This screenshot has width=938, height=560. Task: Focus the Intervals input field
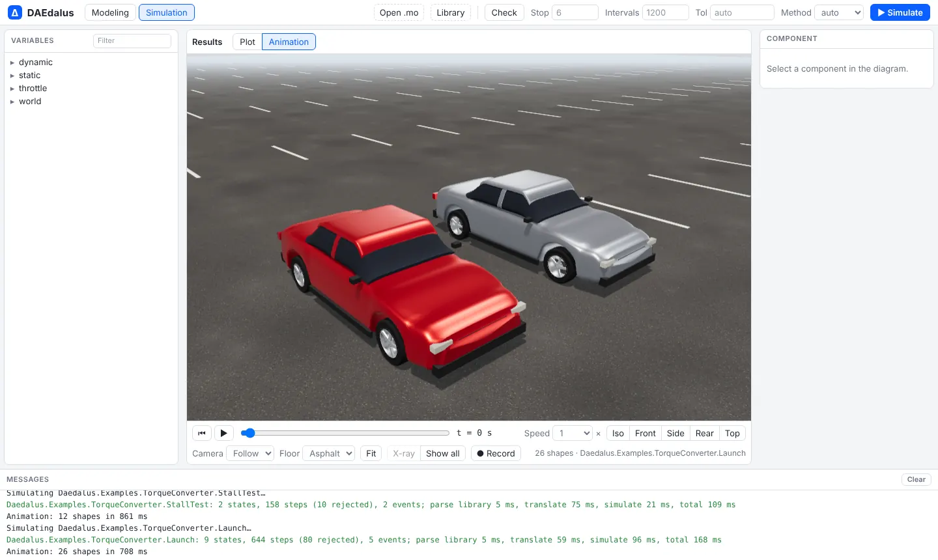point(666,12)
